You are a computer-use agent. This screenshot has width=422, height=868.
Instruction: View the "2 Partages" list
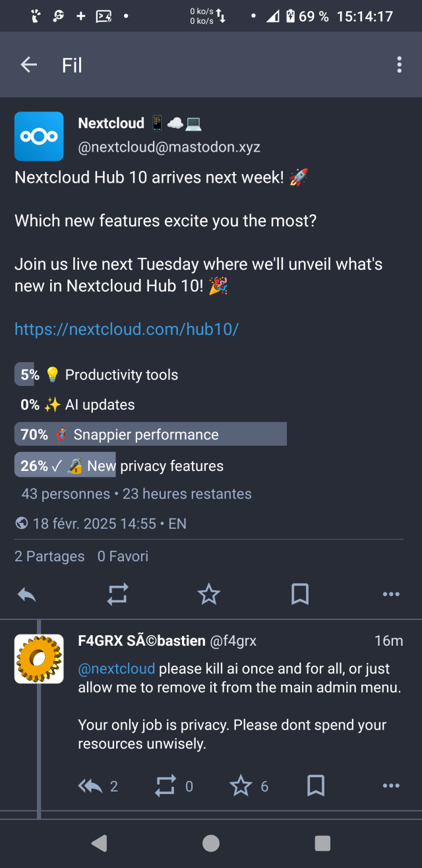click(49, 556)
